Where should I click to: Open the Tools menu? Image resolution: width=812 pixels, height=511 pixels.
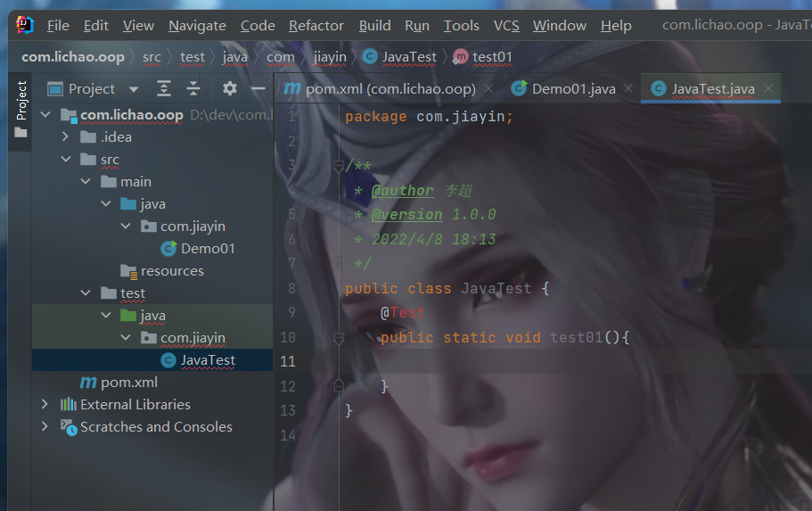pyautogui.click(x=462, y=25)
